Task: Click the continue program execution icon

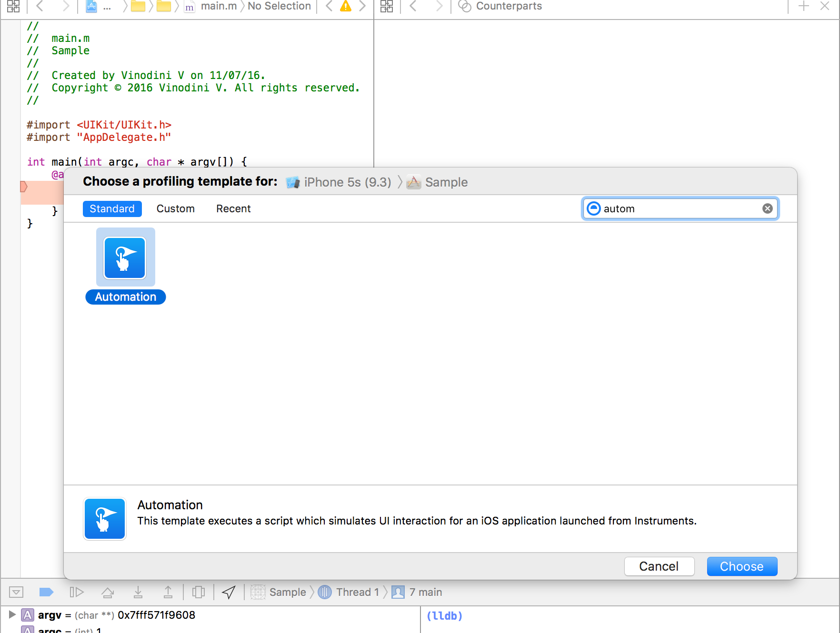Action: (x=77, y=592)
